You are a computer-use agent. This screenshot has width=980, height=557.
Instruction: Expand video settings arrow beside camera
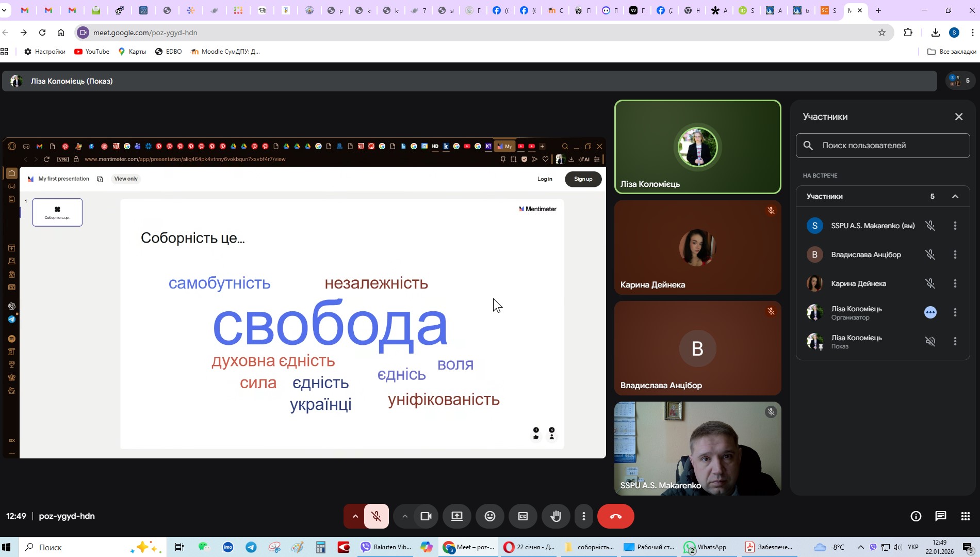pos(405,516)
